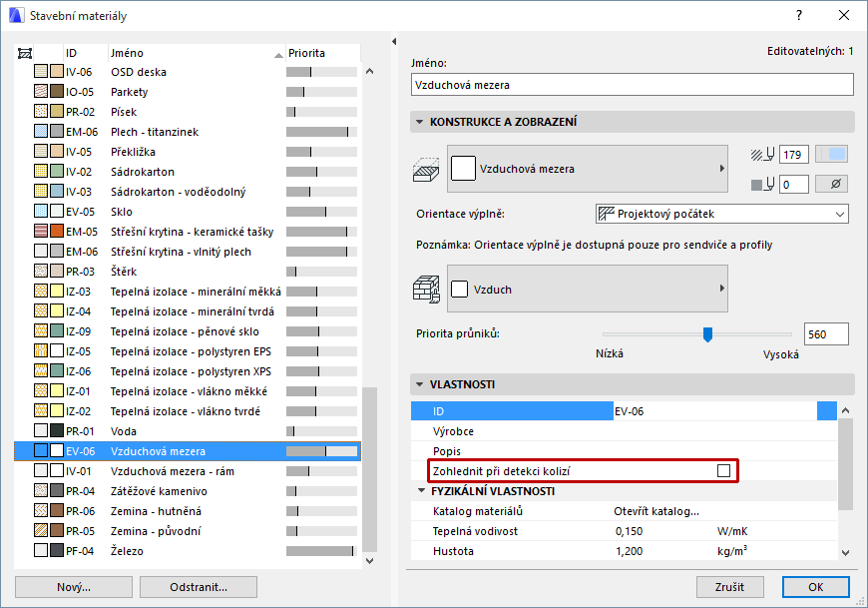Viewport: 868px width, 608px height.
Task: Click the fill background pen icon
Action: point(760,183)
